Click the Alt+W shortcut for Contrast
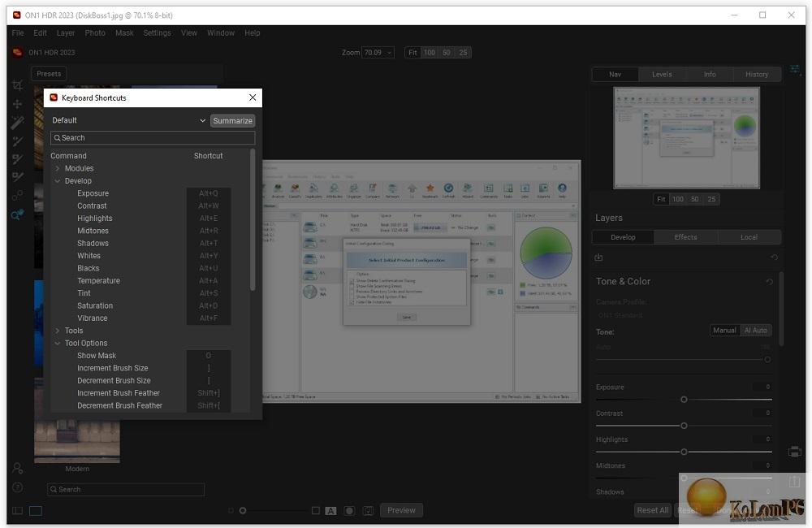Viewport: 812px width, 528px height. coord(209,206)
